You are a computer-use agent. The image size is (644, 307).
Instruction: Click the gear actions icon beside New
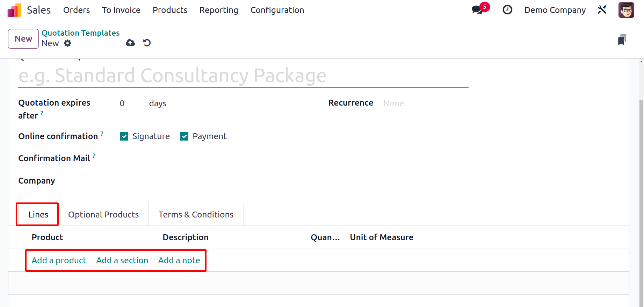68,43
